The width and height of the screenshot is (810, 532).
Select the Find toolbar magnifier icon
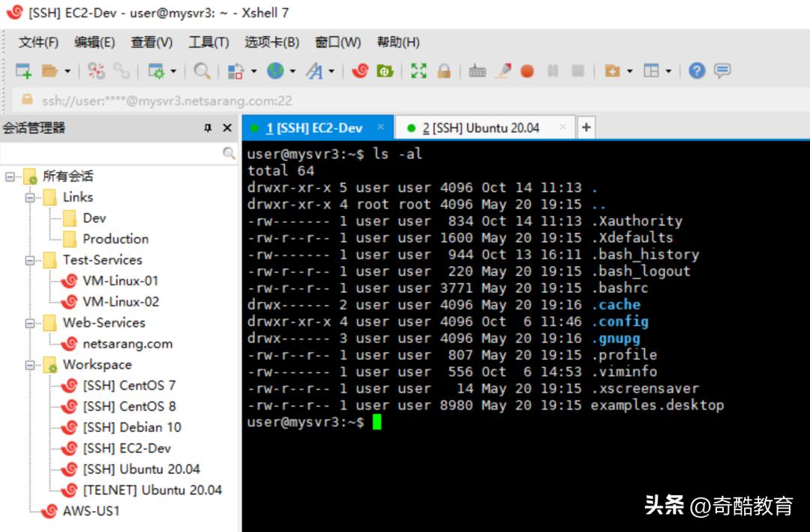point(202,71)
